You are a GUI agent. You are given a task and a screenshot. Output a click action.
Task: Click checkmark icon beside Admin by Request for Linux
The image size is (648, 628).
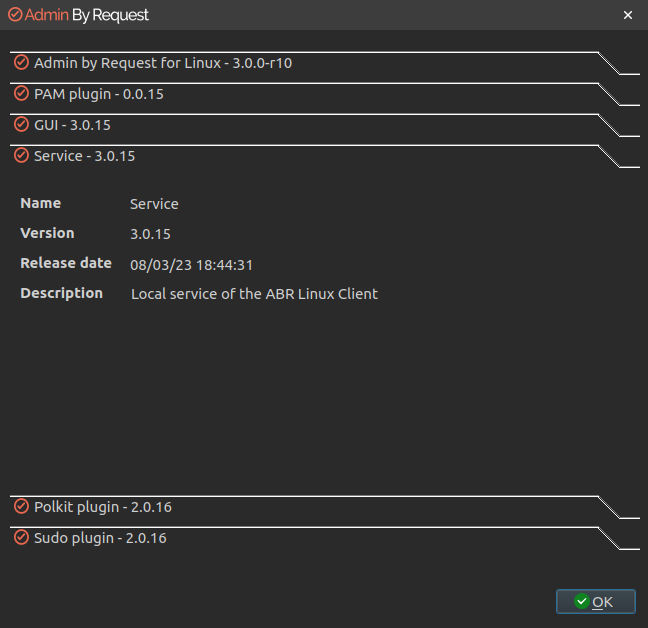click(21, 62)
